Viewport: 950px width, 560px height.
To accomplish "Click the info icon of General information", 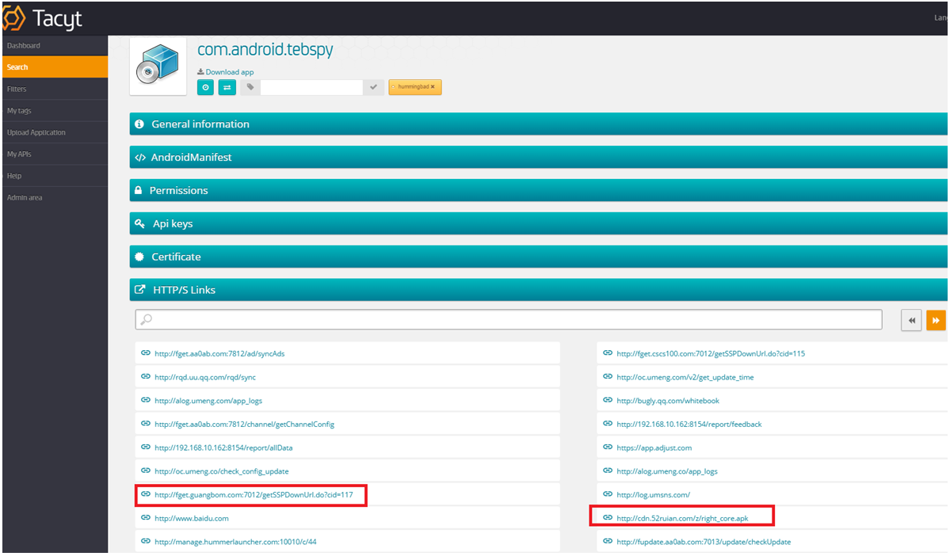I will pos(139,124).
